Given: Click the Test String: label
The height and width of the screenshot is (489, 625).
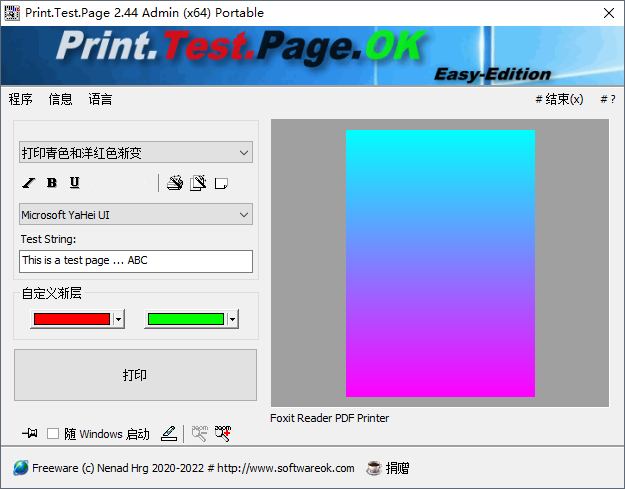Looking at the screenshot, I should 48,239.
